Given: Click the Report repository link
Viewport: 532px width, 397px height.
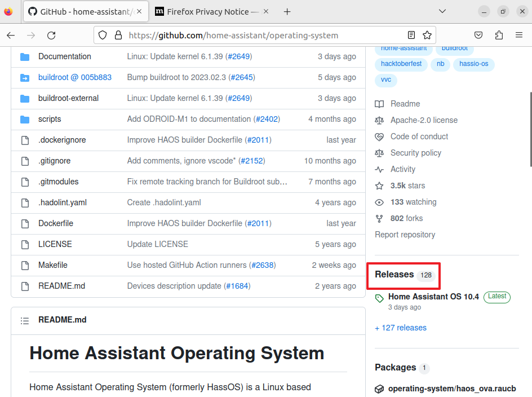Looking at the screenshot, I should click(x=405, y=235).
